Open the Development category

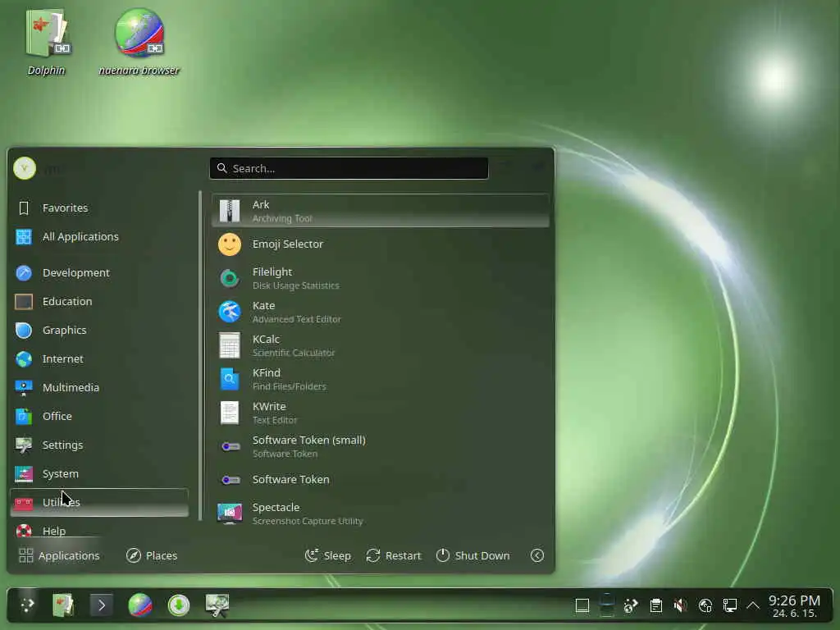pos(99,272)
